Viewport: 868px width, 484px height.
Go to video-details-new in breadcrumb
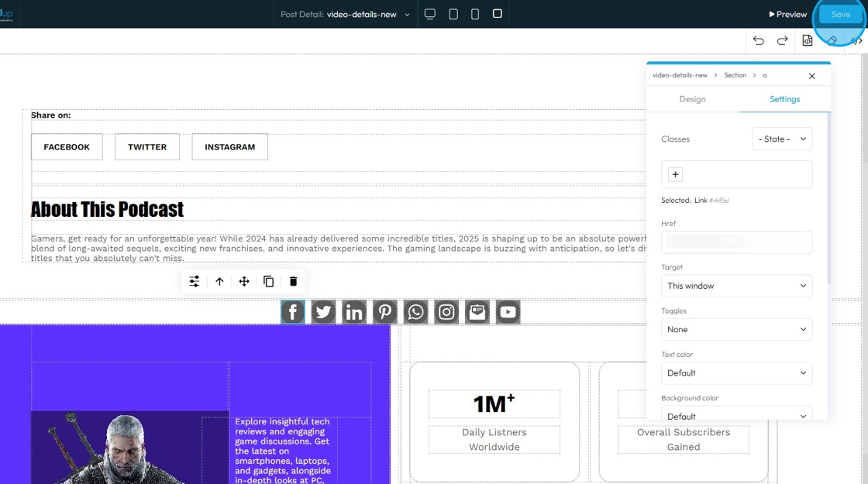680,75
